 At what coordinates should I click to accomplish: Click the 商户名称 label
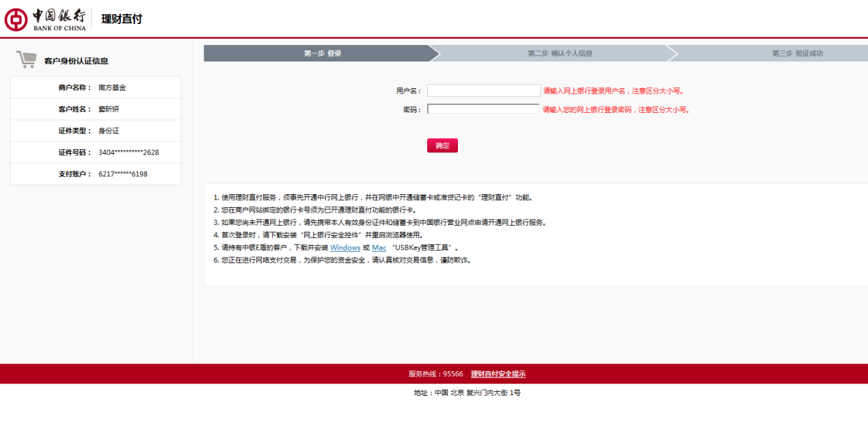tap(74, 88)
